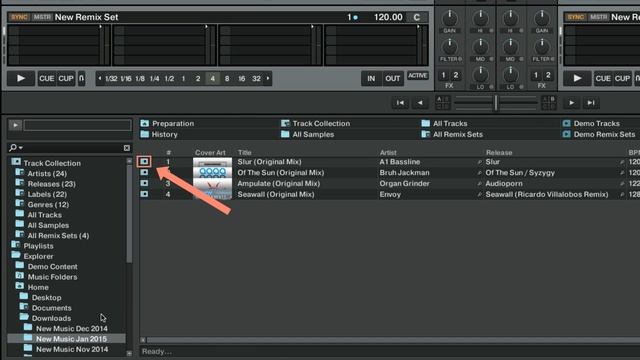The height and width of the screenshot is (360, 640).
Task: Shift loop sizes left with arrow
Action: pos(100,78)
